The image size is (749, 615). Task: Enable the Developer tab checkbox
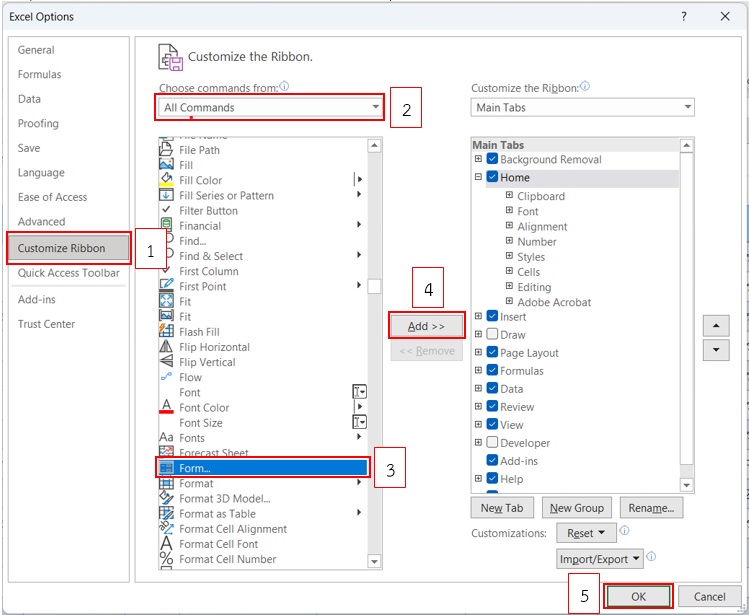coord(492,443)
